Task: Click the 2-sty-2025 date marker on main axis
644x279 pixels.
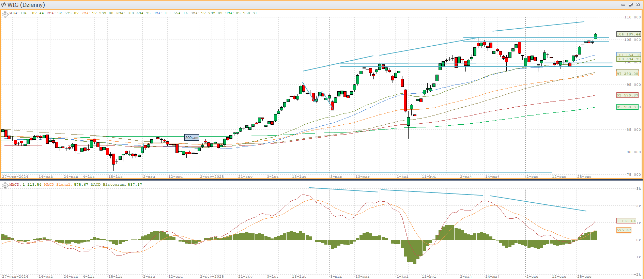Action: click(212, 176)
